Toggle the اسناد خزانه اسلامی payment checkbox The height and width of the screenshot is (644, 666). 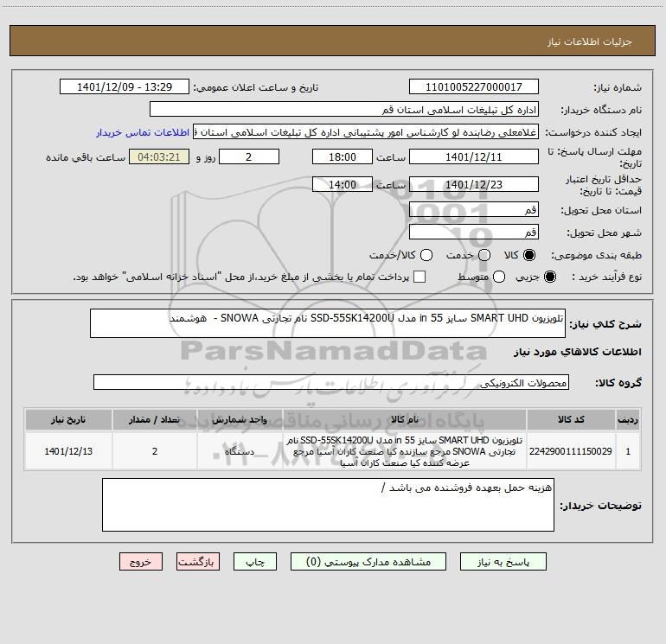[x=419, y=277]
